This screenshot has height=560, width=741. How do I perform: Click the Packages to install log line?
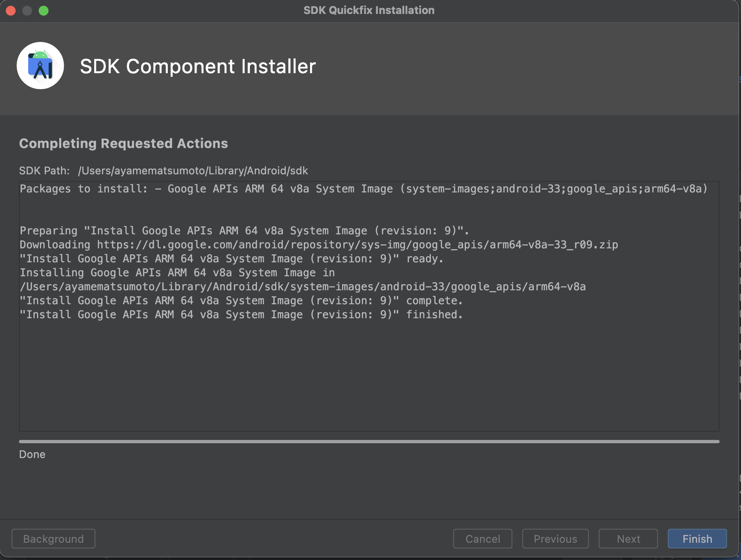(364, 189)
